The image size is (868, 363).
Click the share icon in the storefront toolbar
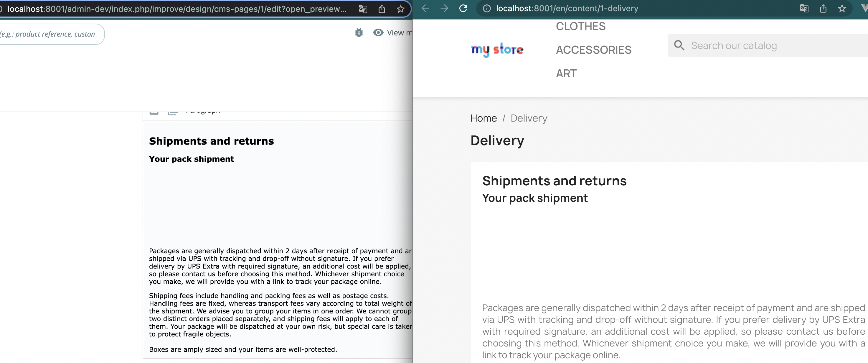pyautogui.click(x=823, y=9)
